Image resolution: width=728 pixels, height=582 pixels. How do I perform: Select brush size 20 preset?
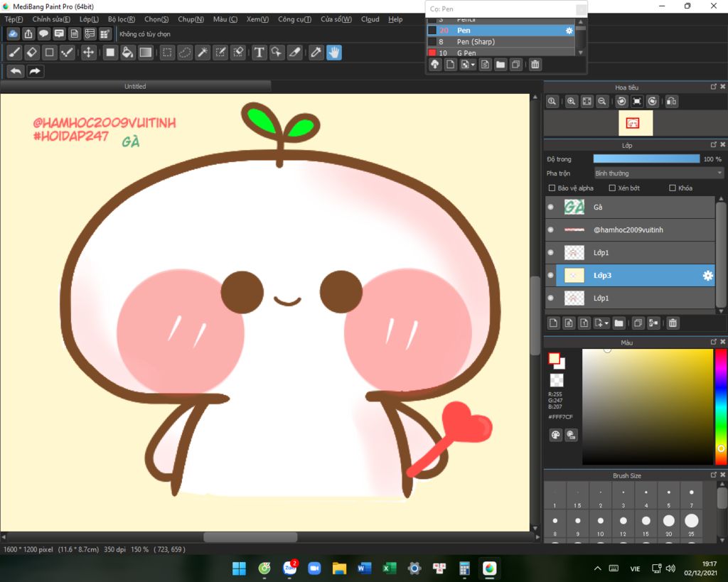coord(668,524)
